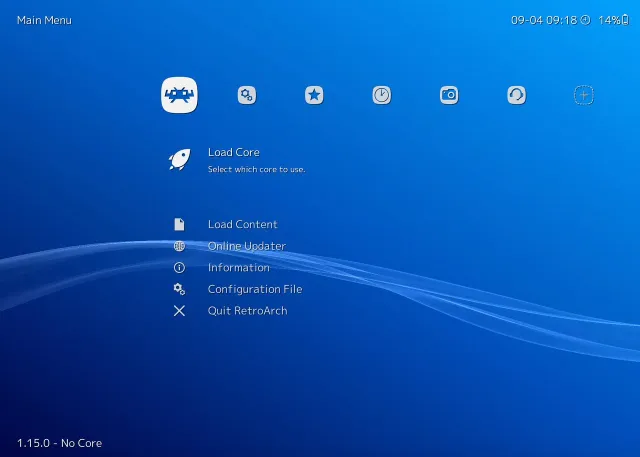640x457 pixels.
Task: Open the Netplay headset tab icon
Action: [x=516, y=95]
